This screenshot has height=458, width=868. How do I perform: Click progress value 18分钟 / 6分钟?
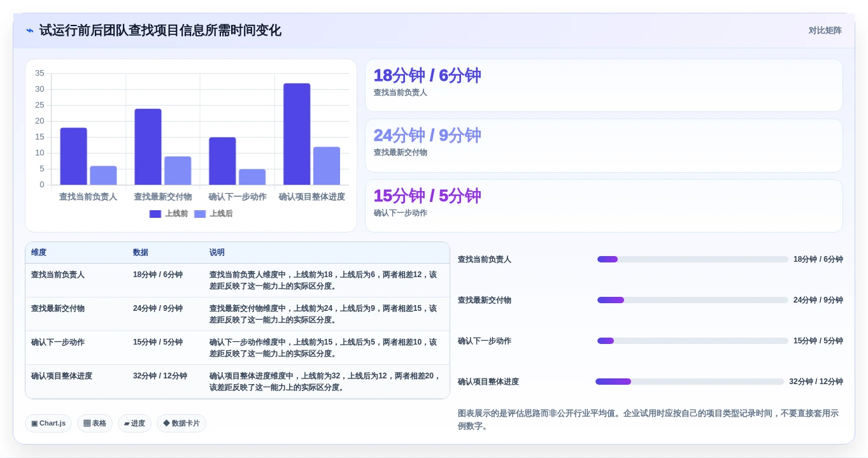(818, 260)
